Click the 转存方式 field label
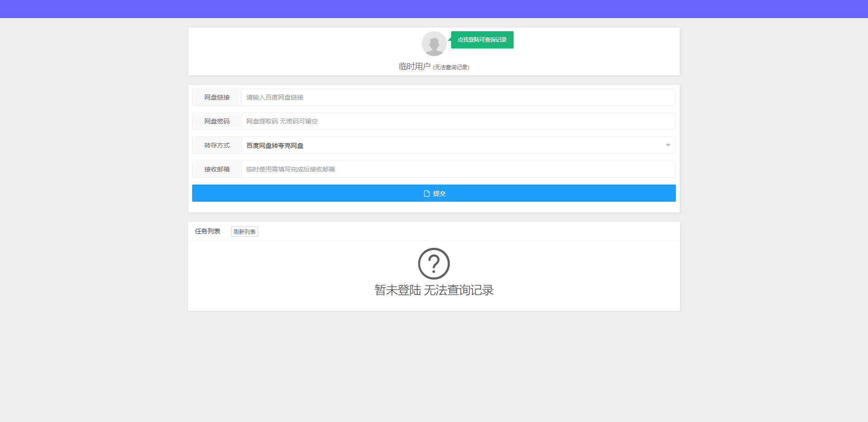 [217, 145]
